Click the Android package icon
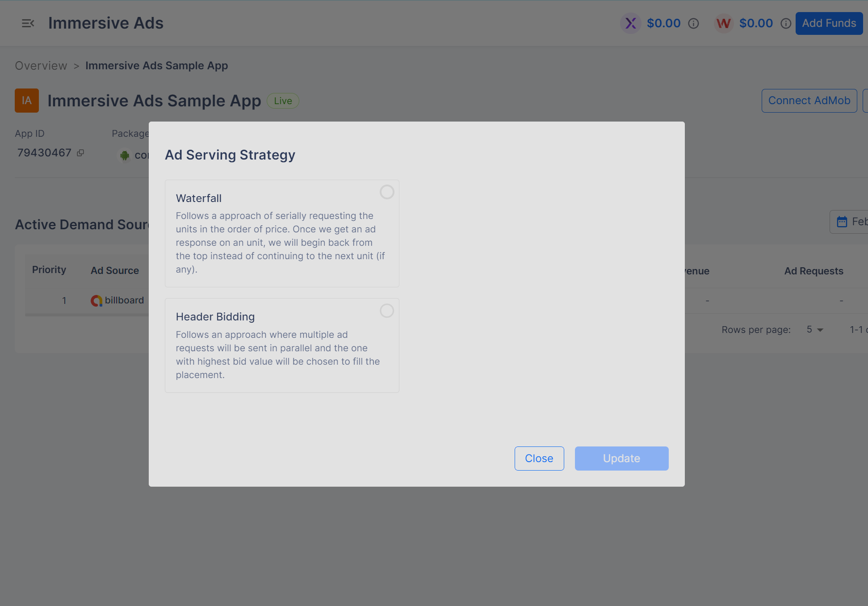The image size is (868, 606). click(125, 155)
